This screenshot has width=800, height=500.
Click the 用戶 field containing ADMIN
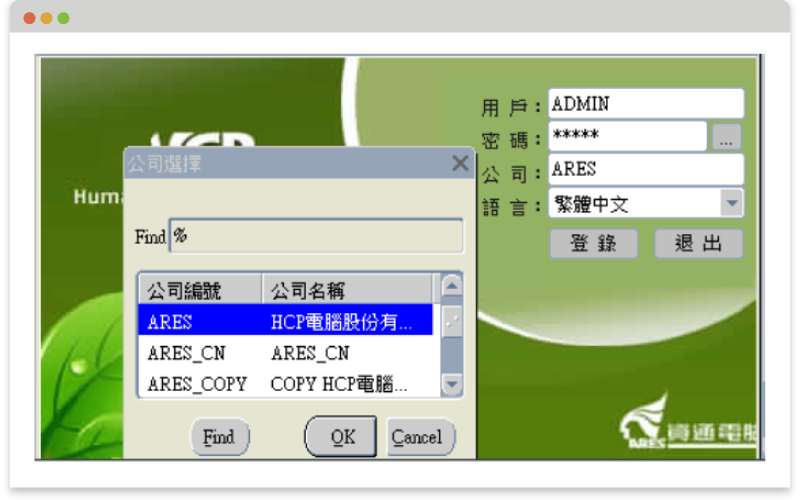645,104
